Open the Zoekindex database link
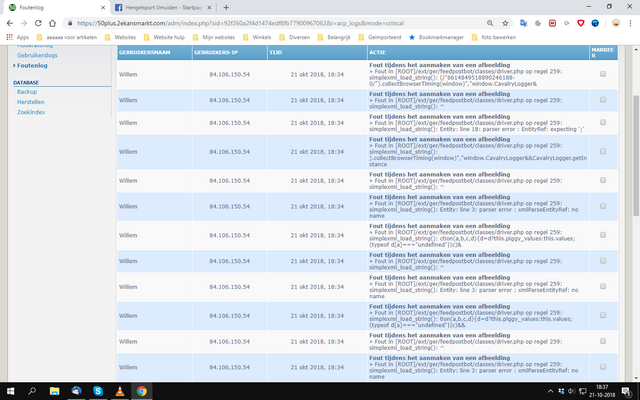 pos(31,112)
